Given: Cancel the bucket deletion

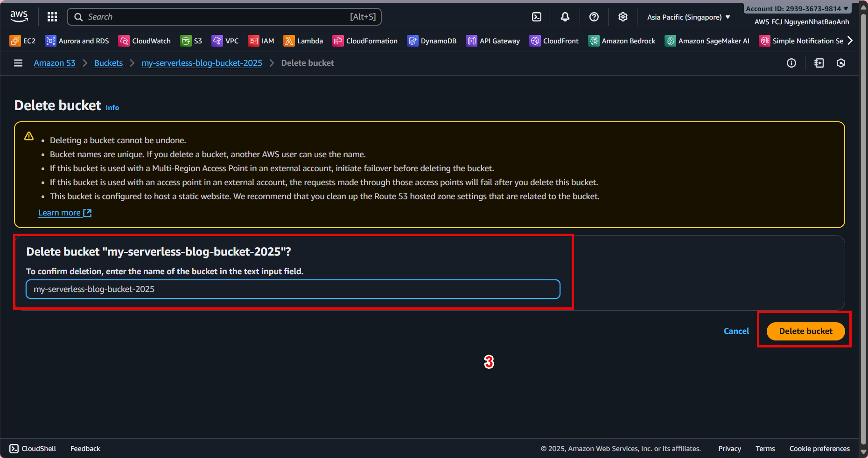Looking at the screenshot, I should click(736, 331).
